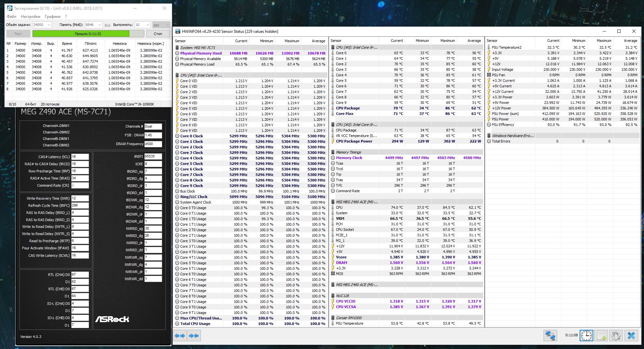The height and width of the screenshot is (349, 644).
Task: Open HWiNFO sensor settings gear icon
Action: (616, 335)
